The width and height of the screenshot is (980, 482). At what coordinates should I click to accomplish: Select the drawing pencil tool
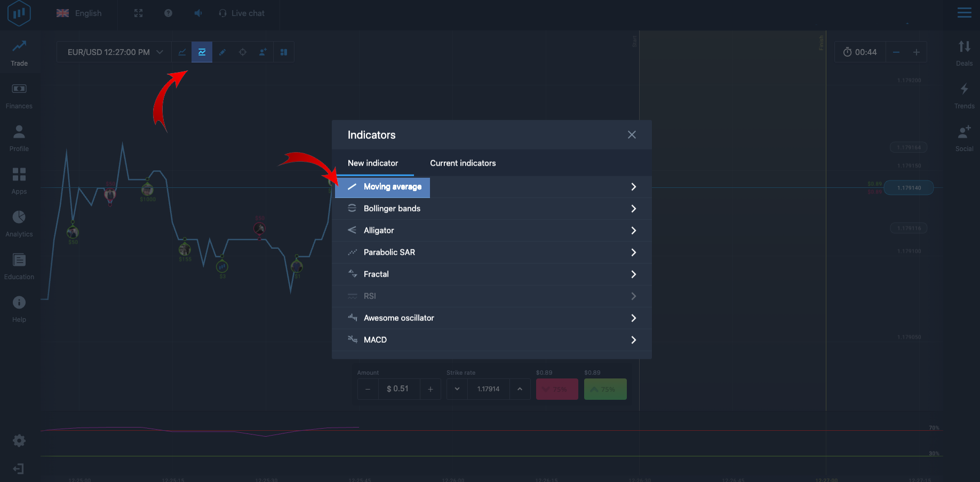click(x=222, y=52)
